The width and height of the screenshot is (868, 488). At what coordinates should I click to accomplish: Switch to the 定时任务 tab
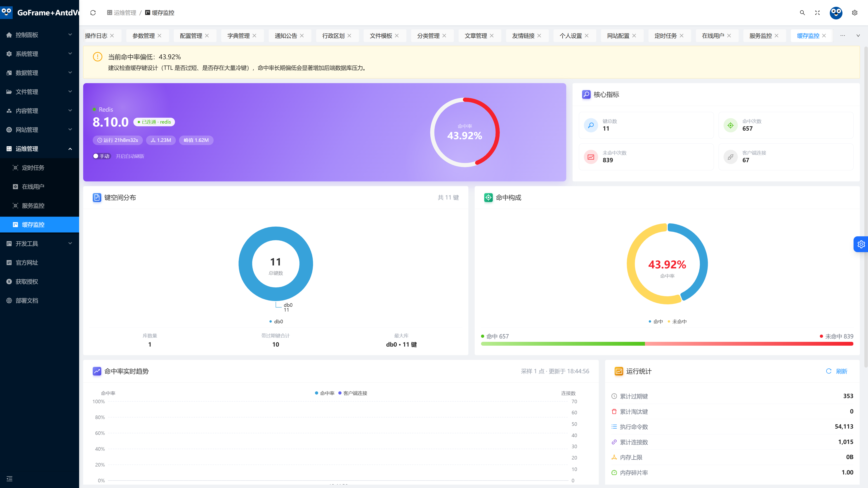click(x=665, y=36)
